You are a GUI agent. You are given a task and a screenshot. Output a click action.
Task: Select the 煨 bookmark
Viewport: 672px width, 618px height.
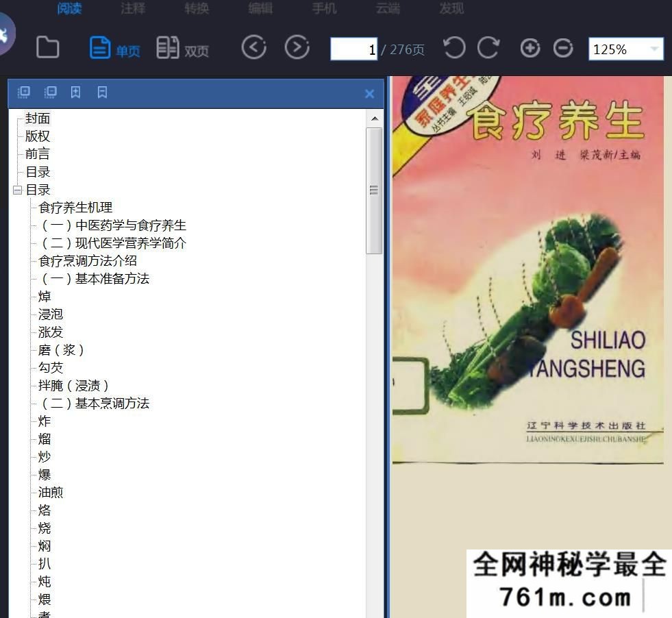(x=45, y=599)
